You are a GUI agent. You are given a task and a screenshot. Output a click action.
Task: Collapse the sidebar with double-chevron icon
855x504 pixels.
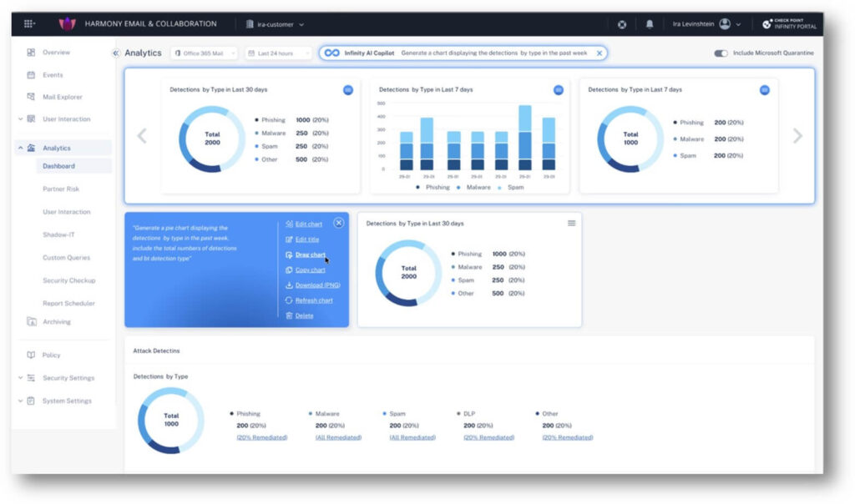pos(115,53)
